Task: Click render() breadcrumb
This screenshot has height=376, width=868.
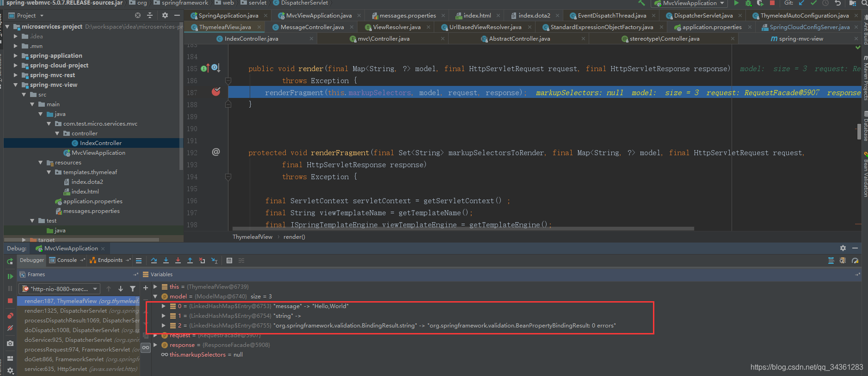Action: [294, 237]
